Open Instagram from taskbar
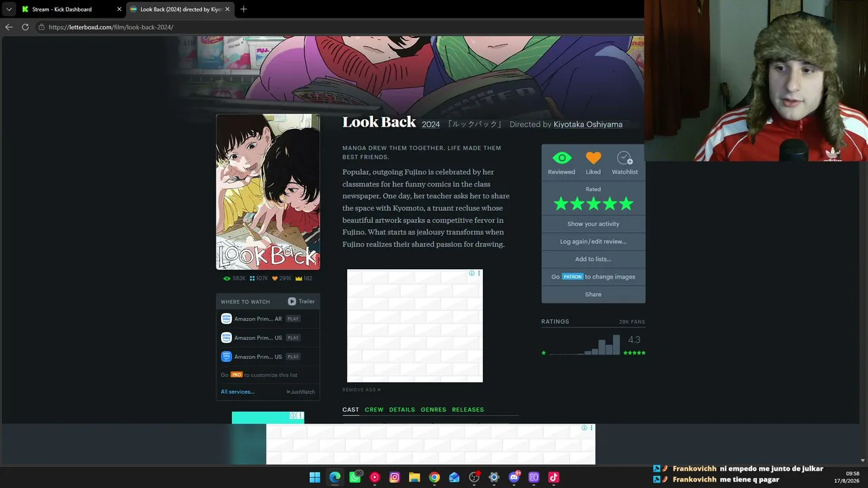Image resolution: width=868 pixels, height=488 pixels. [395, 477]
